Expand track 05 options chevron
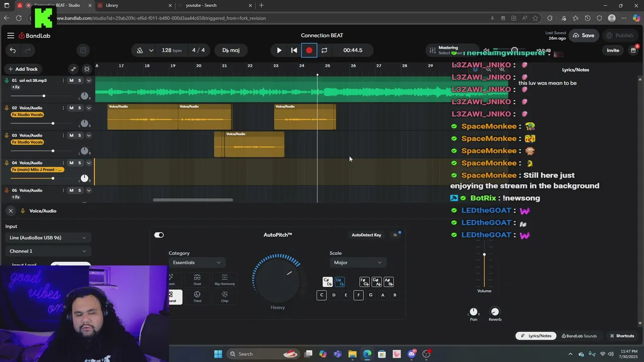Viewport: 644px width, 362px height. click(89, 191)
